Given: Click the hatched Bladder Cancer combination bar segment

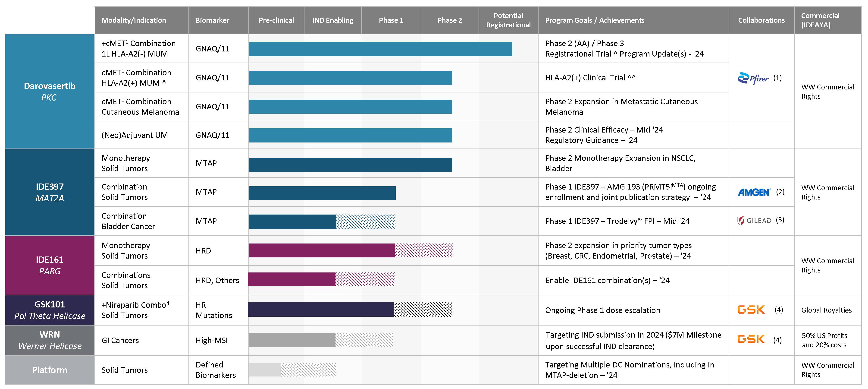Looking at the screenshot, I should click(366, 222).
